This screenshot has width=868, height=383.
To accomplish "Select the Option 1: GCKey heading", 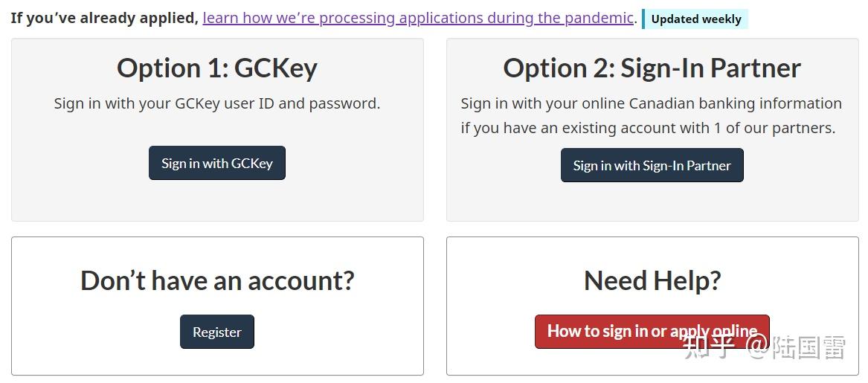I will pos(217,68).
